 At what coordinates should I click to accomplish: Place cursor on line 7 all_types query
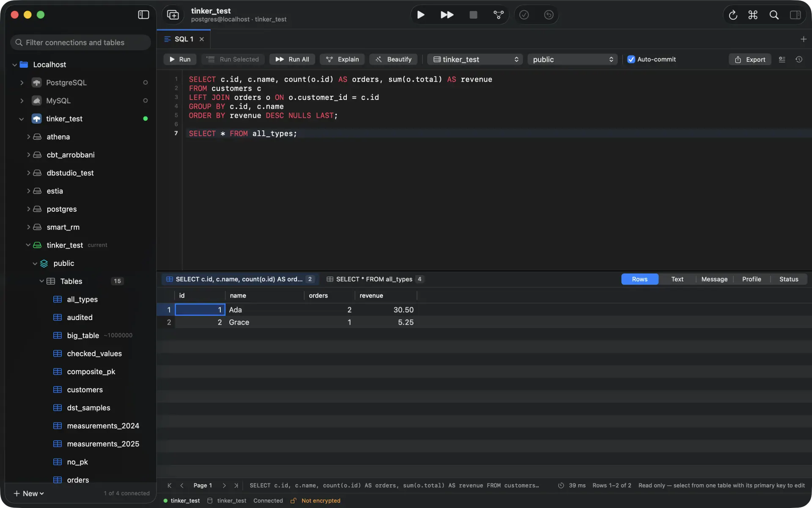click(x=243, y=134)
